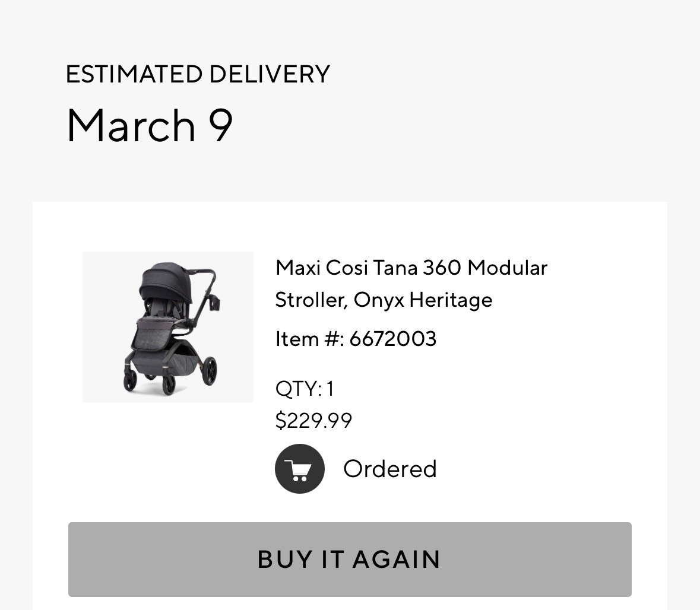Open the Maxi Cosi Tana 360 product title
Screen dimensions: 700x610
pos(411,284)
